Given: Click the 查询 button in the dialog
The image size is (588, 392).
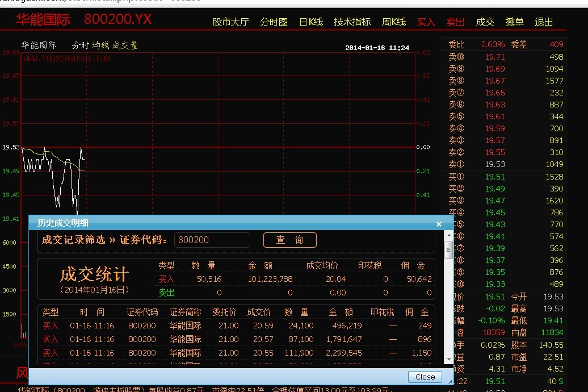Looking at the screenshot, I should [290, 240].
